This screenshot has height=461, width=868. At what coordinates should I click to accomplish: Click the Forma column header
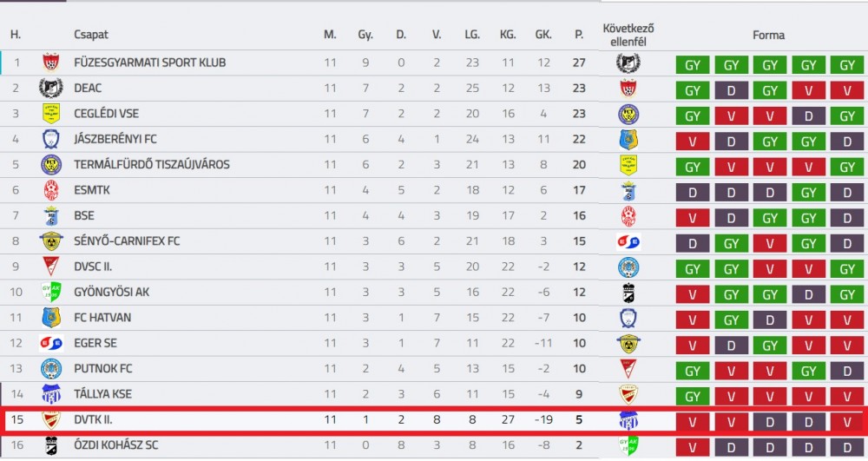click(768, 35)
